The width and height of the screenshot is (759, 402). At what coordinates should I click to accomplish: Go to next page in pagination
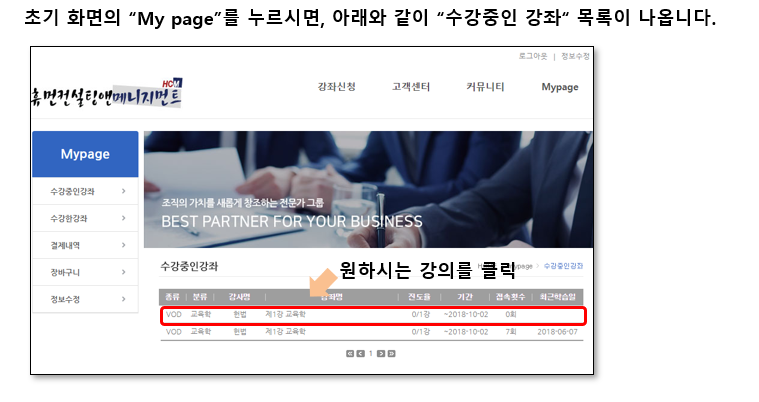coord(382,353)
